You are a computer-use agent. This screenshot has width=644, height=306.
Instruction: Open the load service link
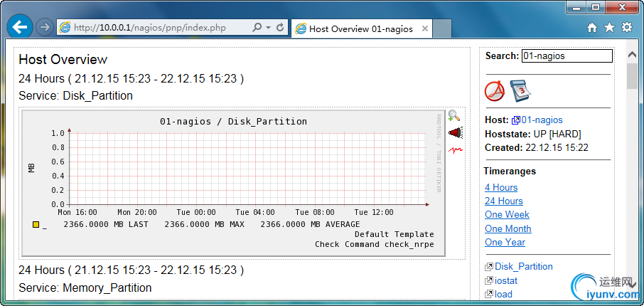point(503,294)
